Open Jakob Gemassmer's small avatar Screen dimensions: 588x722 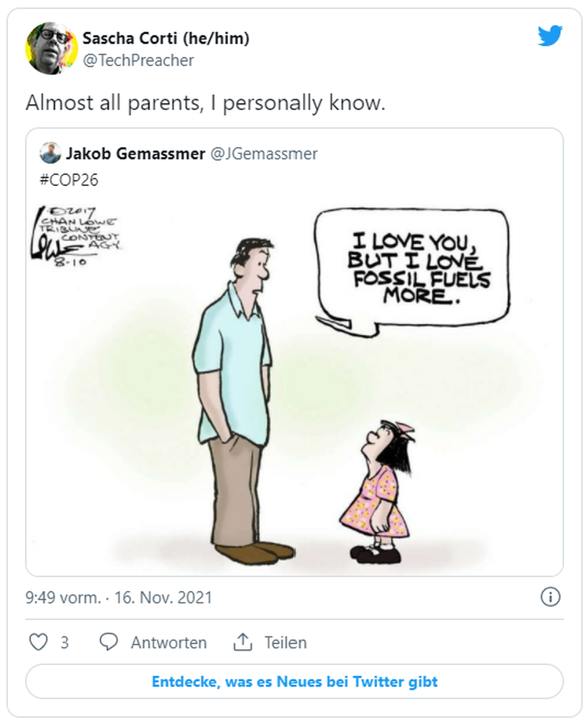pos(50,153)
